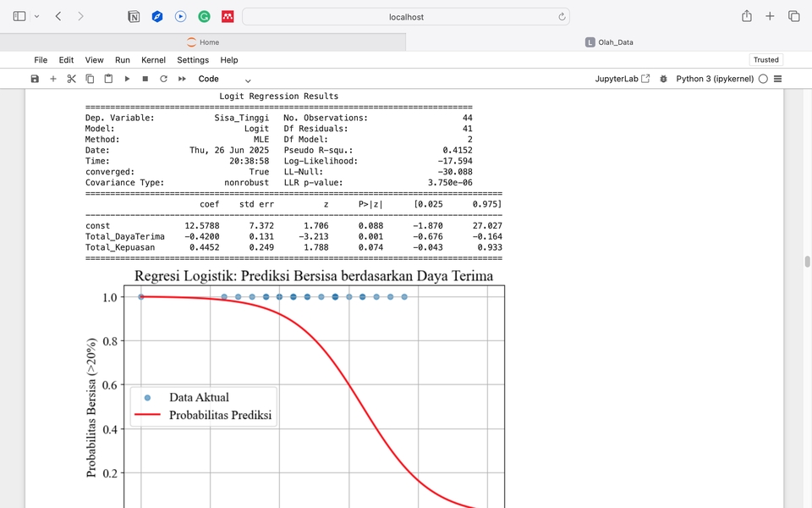
Task: Interrupt the kernel with the stop button
Action: point(145,79)
